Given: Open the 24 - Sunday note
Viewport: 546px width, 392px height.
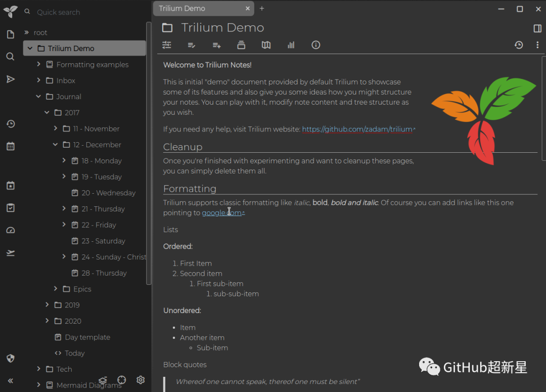Looking at the screenshot, I should click(114, 257).
